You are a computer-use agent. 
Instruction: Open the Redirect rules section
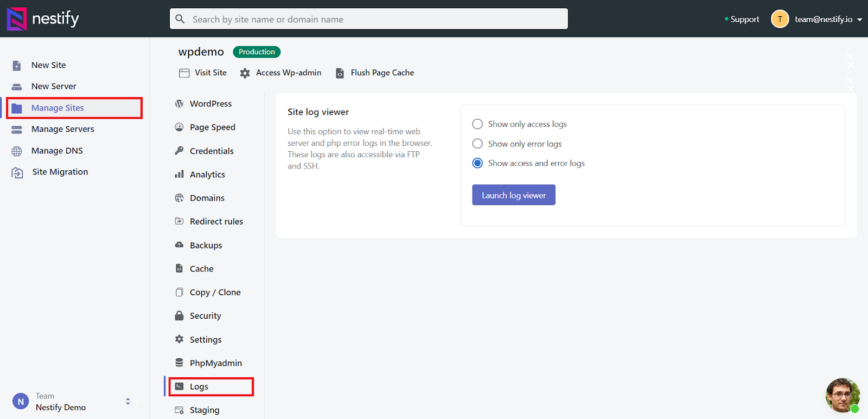click(x=216, y=221)
